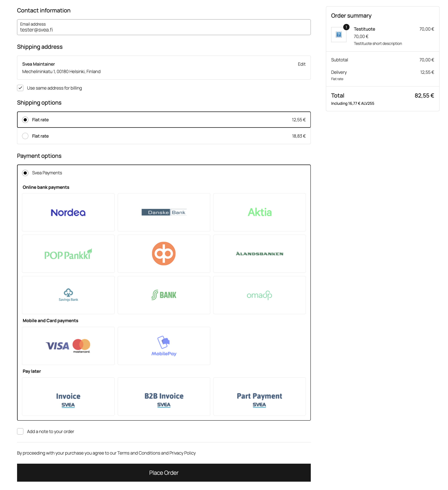Image resolution: width=448 pixels, height=490 pixels.
Task: Choose Danske Bank as payment method
Action: (164, 212)
